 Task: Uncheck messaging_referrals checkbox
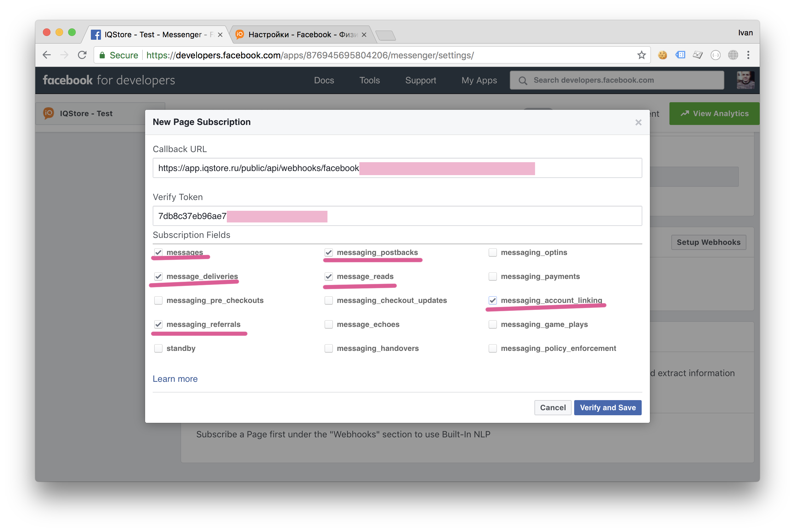pos(158,325)
